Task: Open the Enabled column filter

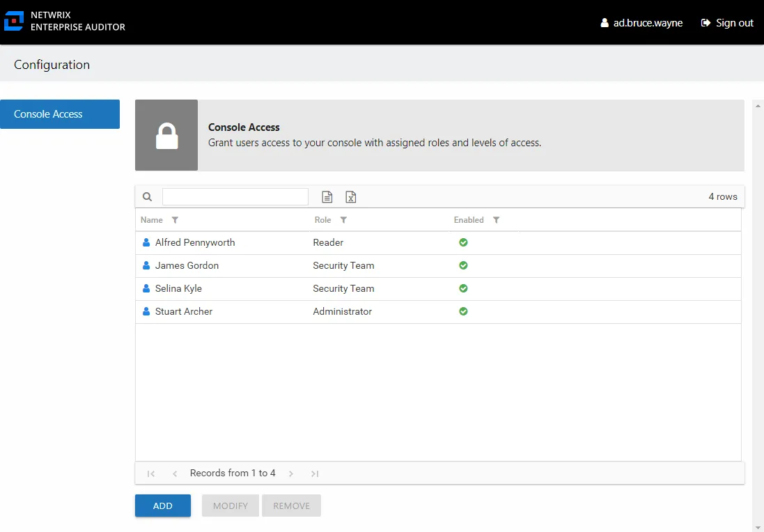Action: [x=496, y=220]
